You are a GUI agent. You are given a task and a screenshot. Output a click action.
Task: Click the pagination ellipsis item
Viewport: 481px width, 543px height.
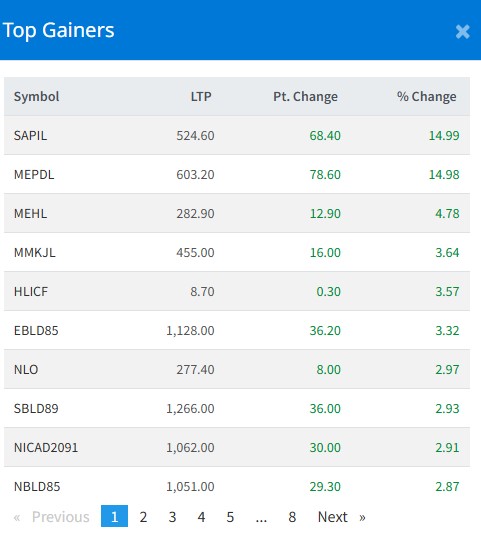pyautogui.click(x=261, y=517)
